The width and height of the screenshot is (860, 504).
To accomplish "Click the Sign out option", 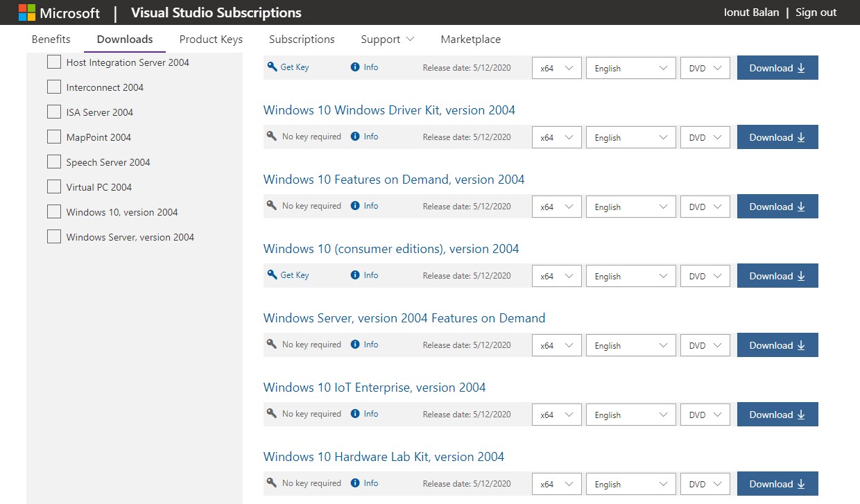I will click(x=816, y=12).
